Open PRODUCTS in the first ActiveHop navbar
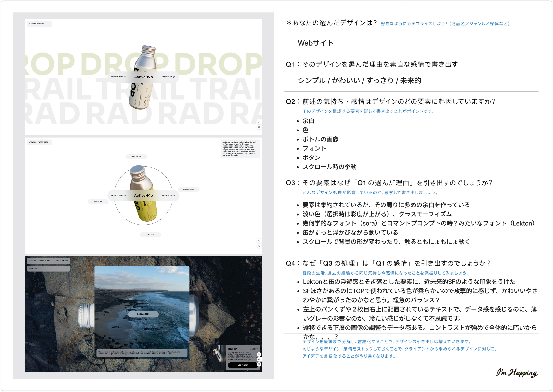Viewport: 553px width, 392px height. click(x=115, y=77)
